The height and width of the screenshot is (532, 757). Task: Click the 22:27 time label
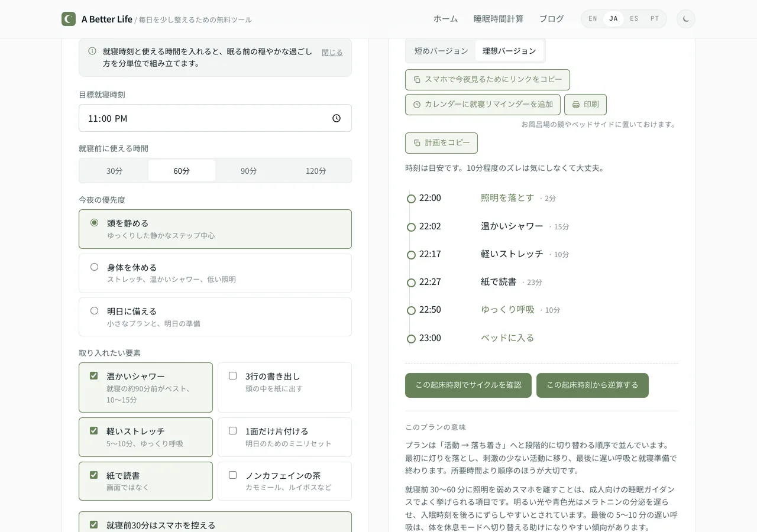pyautogui.click(x=430, y=282)
